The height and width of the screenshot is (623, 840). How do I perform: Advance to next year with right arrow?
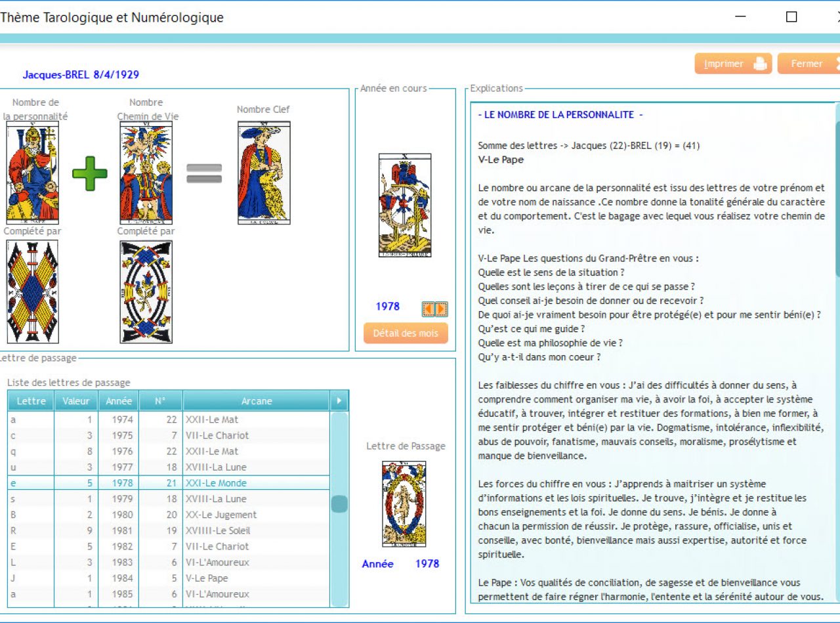pos(442,309)
